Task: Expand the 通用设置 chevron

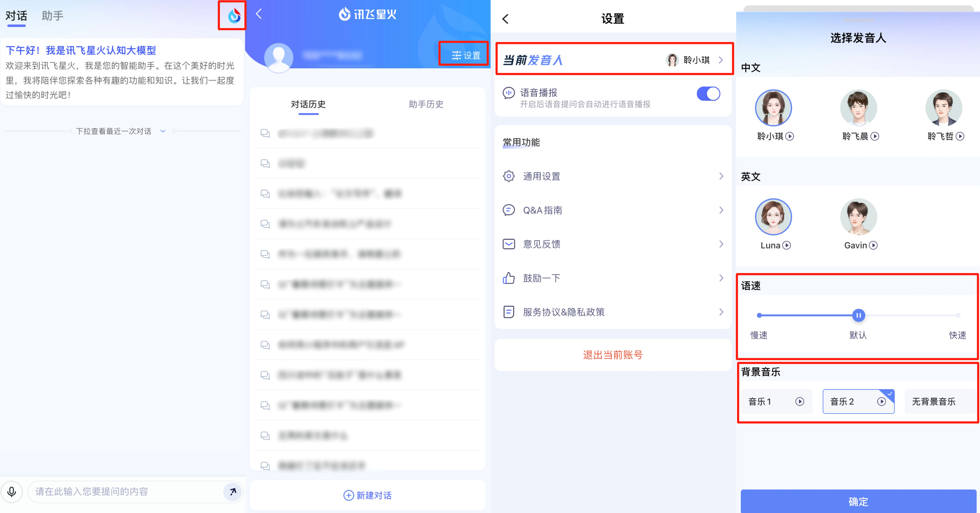Action: tap(721, 176)
